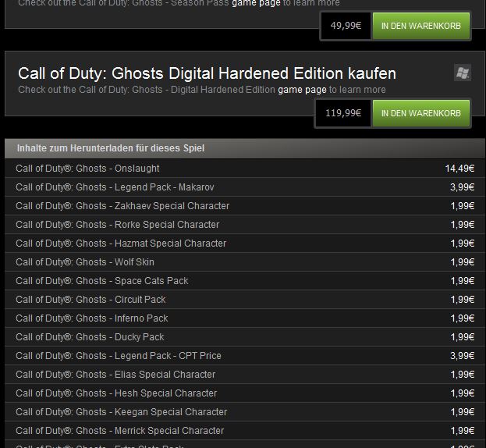
Task: Click the 49,99€ price box
Action: coord(346,26)
